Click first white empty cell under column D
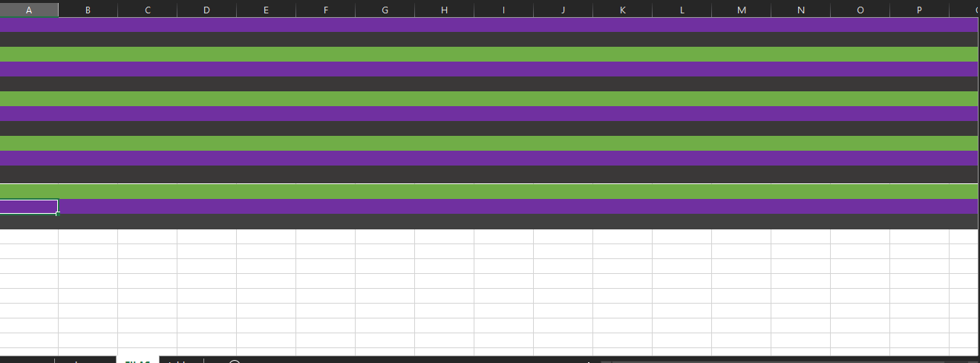This screenshot has height=363, width=980. [x=206, y=237]
